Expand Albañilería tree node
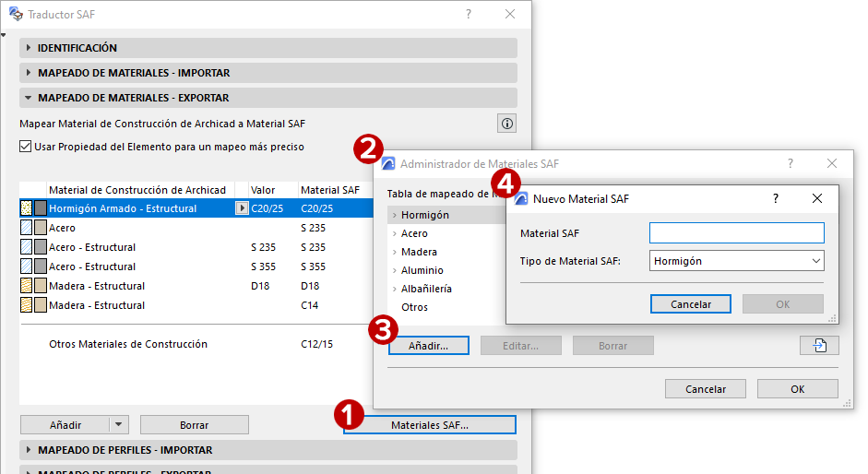This screenshot has height=474, width=868. [394, 289]
